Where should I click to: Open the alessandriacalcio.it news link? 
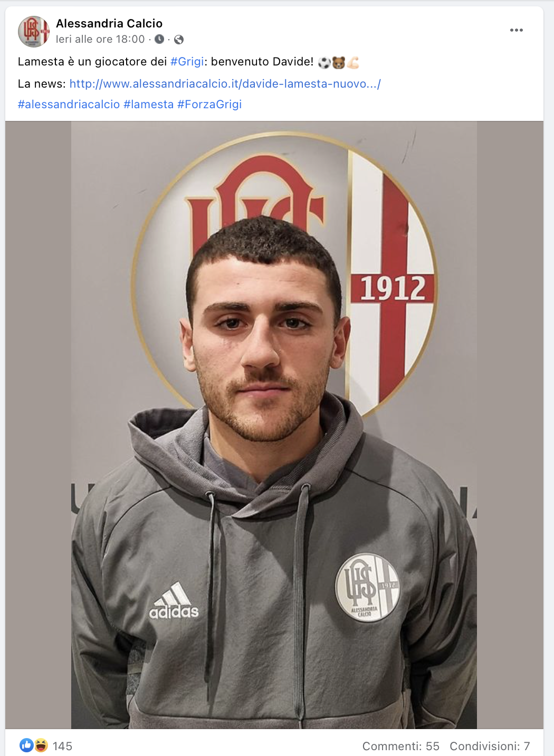(225, 84)
